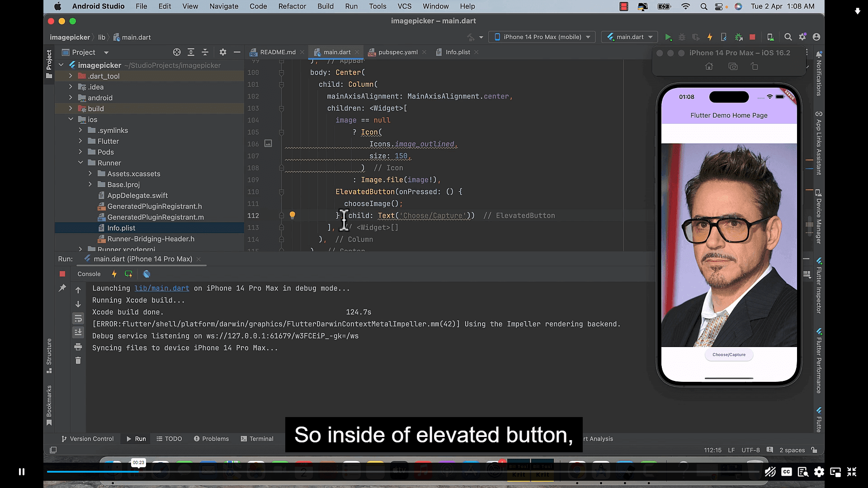Open the Refactor menu
This screenshot has height=488, width=868.
point(292,6)
